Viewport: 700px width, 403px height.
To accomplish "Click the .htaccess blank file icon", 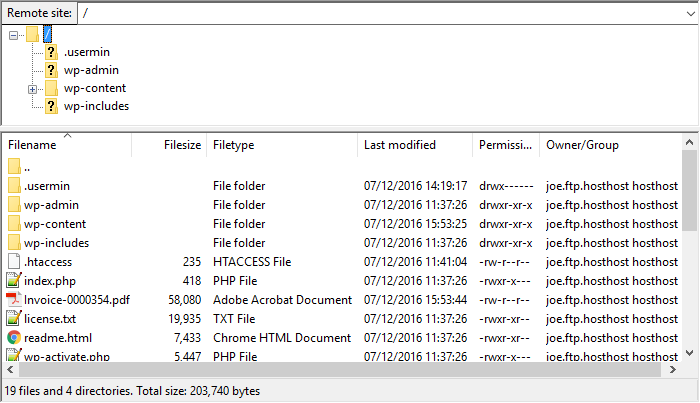I will 14,262.
